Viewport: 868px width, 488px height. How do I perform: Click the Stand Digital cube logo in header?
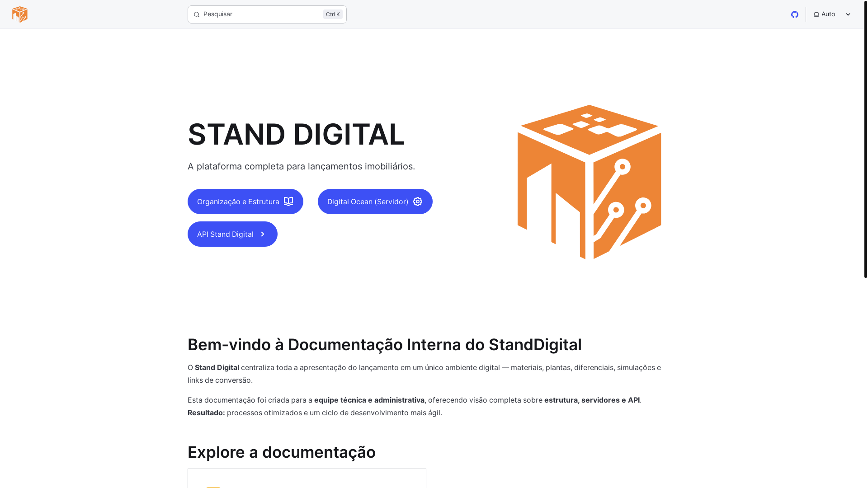coord(20,14)
